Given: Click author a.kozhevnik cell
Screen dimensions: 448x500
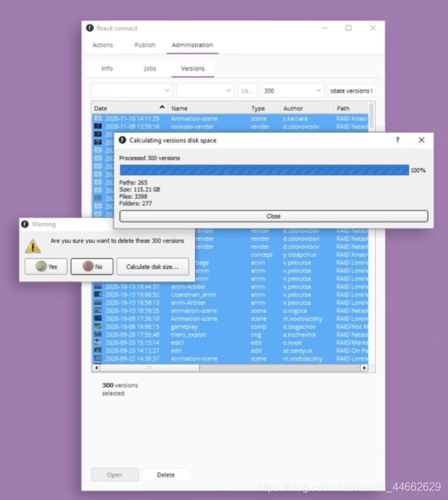Looking at the screenshot, I should (x=300, y=335).
